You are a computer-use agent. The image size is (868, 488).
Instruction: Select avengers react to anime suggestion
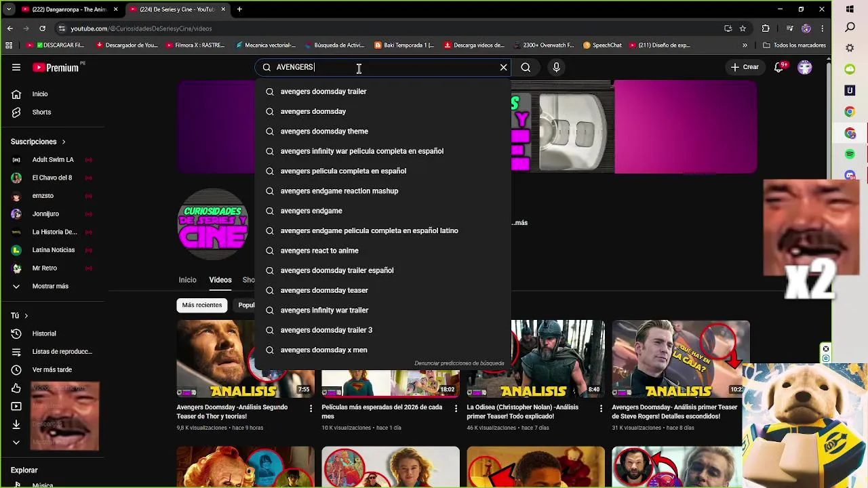(x=382, y=251)
